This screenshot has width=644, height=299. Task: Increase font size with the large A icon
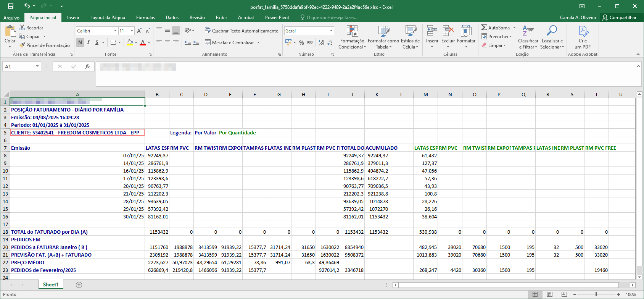click(x=139, y=31)
